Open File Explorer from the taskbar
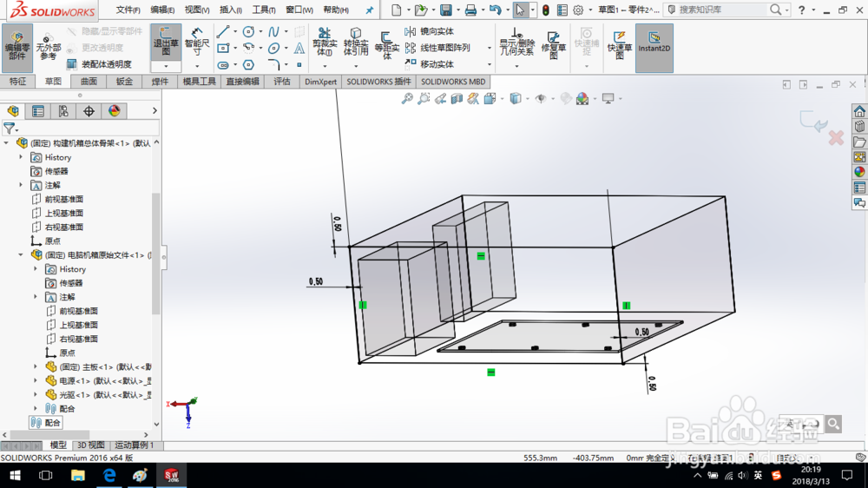The height and width of the screenshot is (488, 868). [x=77, y=475]
